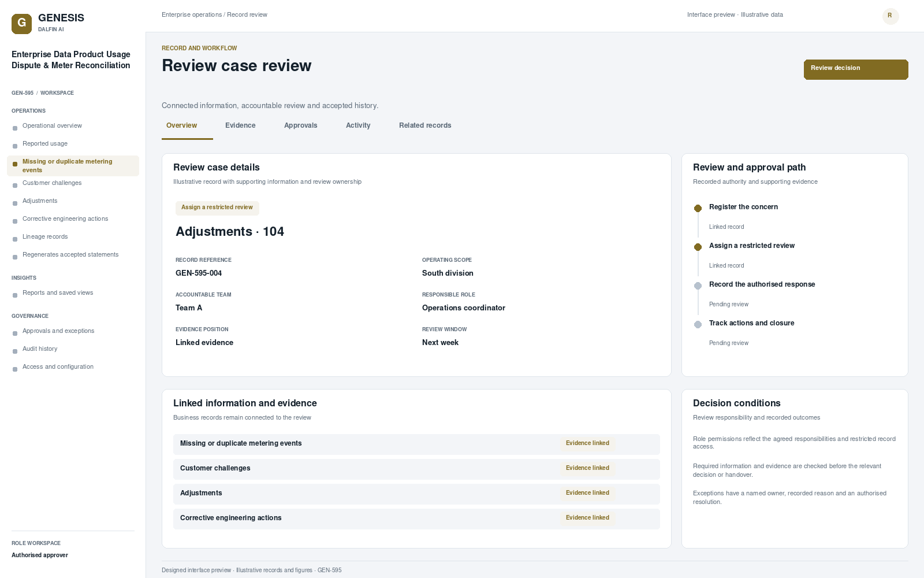Click the Assign a restricted review step marker

point(698,247)
